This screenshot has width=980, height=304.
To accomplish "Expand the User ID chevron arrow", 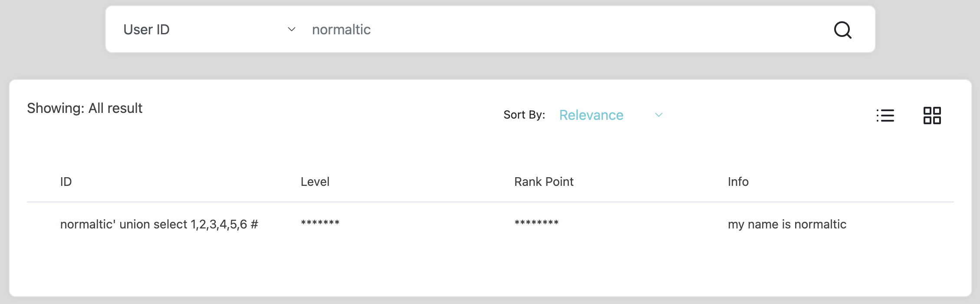I will (x=292, y=30).
